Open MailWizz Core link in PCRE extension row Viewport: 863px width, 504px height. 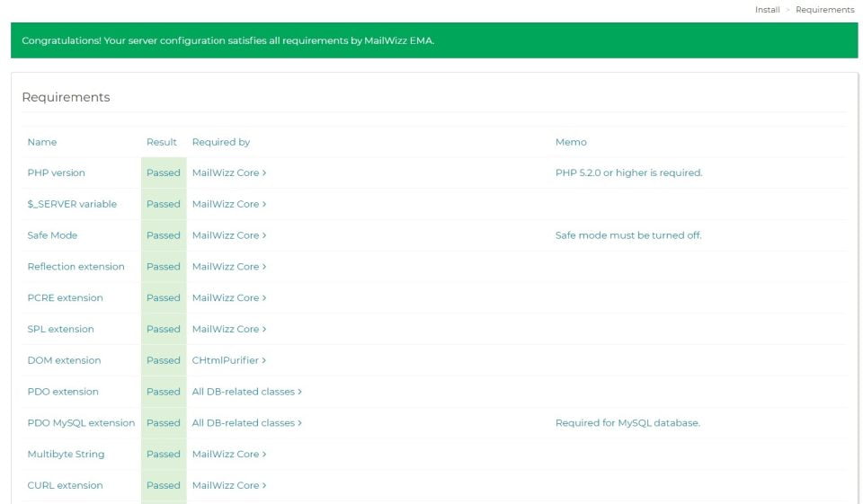[x=229, y=297]
